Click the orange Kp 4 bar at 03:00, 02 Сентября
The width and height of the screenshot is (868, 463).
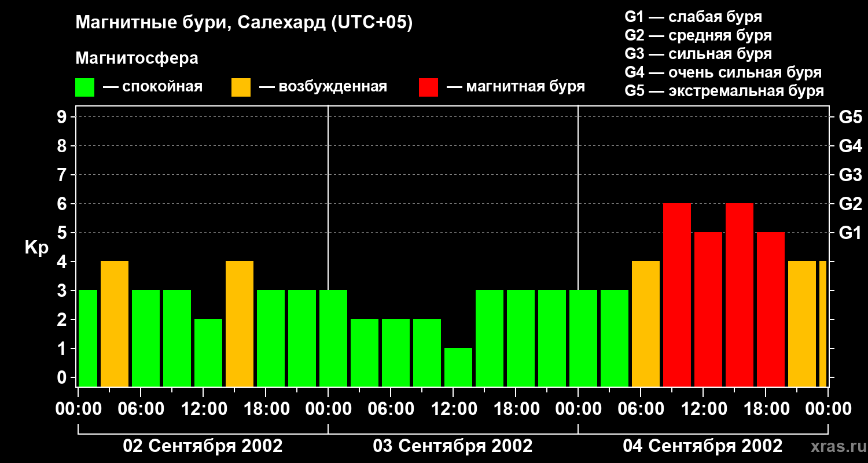point(115,324)
